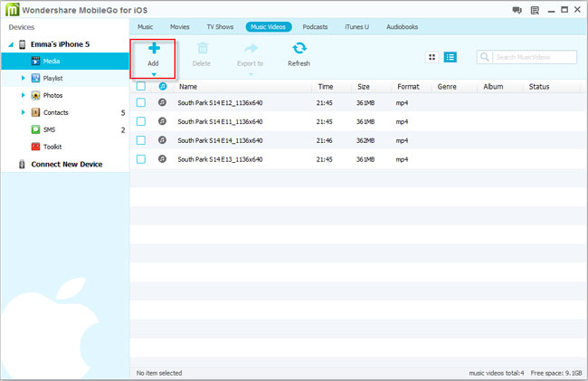Click the Media film icon

(x=35, y=61)
